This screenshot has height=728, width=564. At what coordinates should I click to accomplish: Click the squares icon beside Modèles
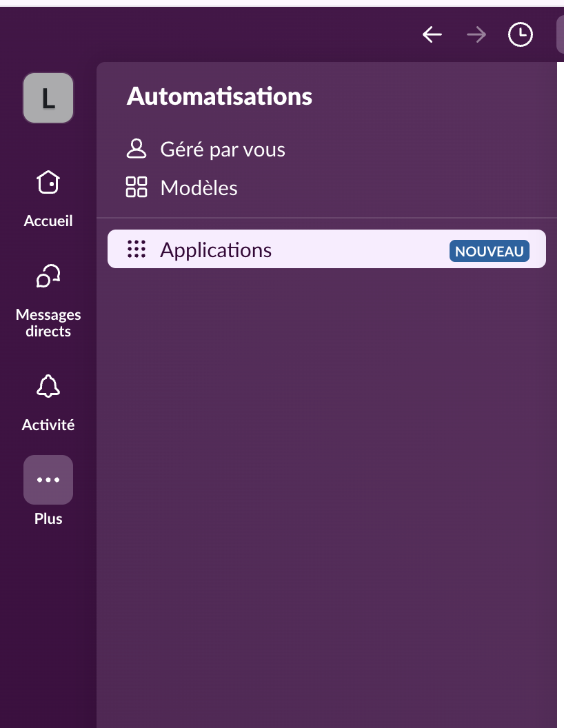click(x=137, y=188)
